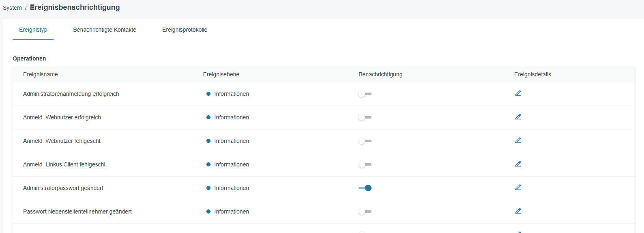Click the Ereignisebene column header
Image resolution: width=644 pixels, height=233 pixels.
[x=221, y=74]
